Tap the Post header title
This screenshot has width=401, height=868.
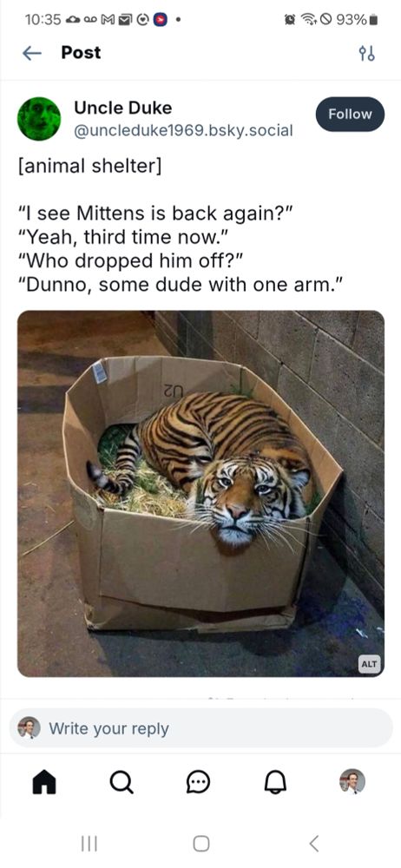[82, 53]
